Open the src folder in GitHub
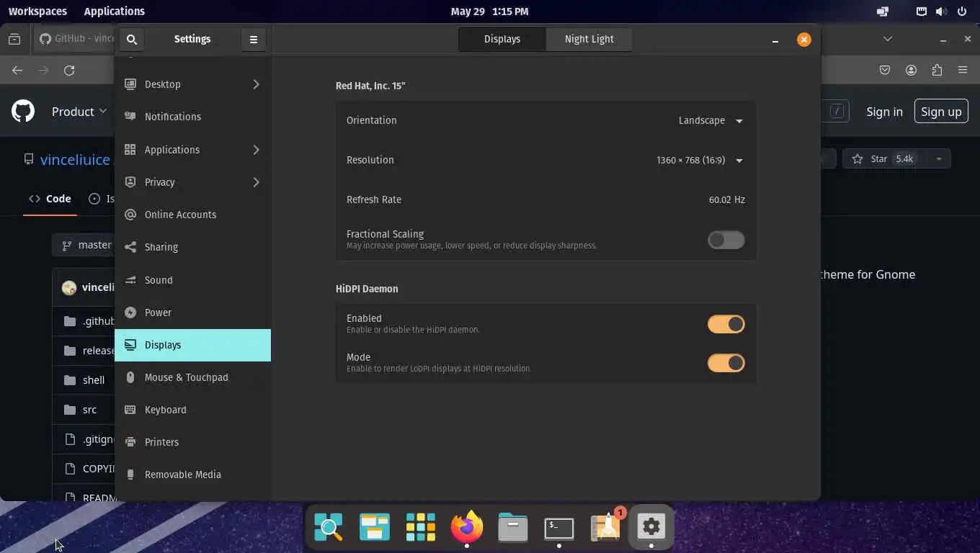Image resolution: width=980 pixels, height=553 pixels. (89, 410)
